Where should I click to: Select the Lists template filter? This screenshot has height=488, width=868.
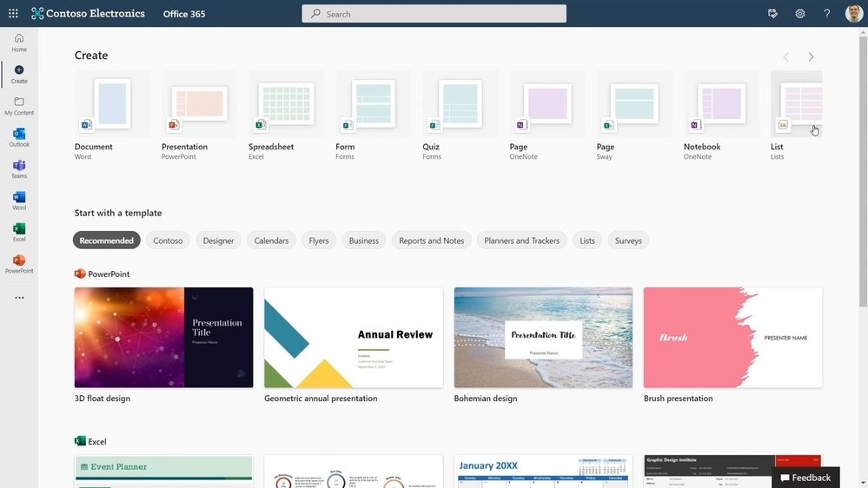587,241
